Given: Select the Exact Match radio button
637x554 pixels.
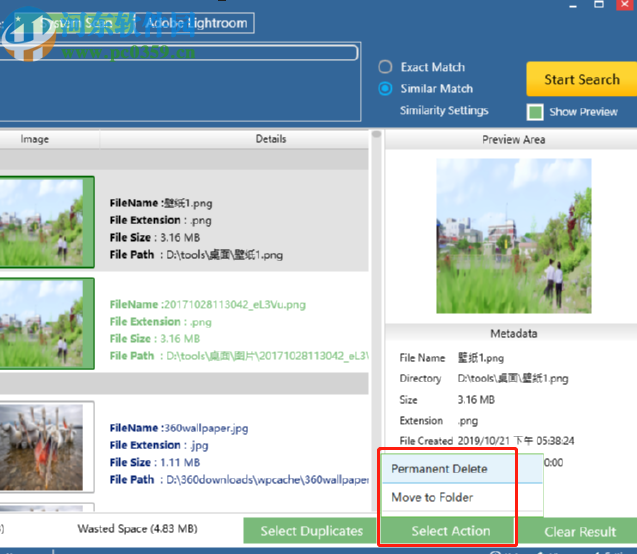Looking at the screenshot, I should click(x=385, y=67).
